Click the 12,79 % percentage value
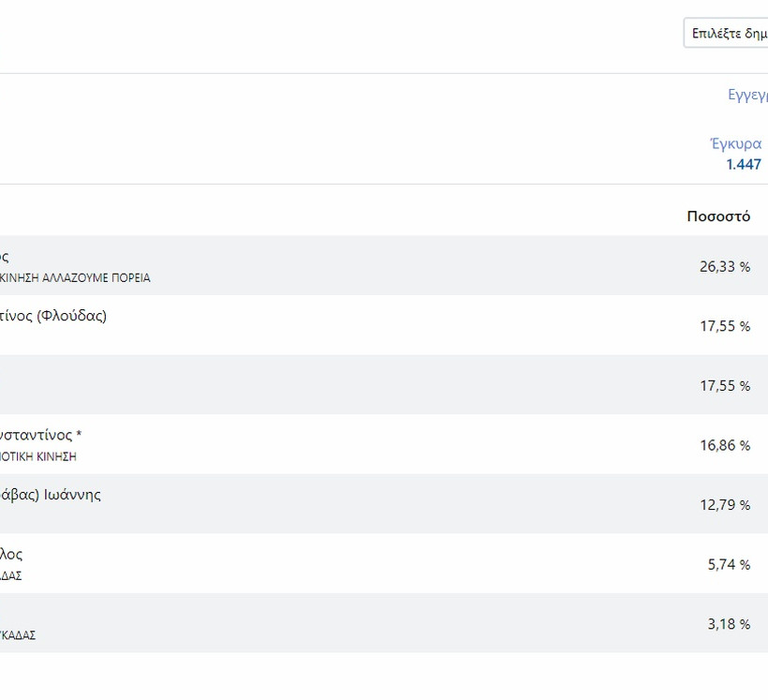 (x=724, y=505)
